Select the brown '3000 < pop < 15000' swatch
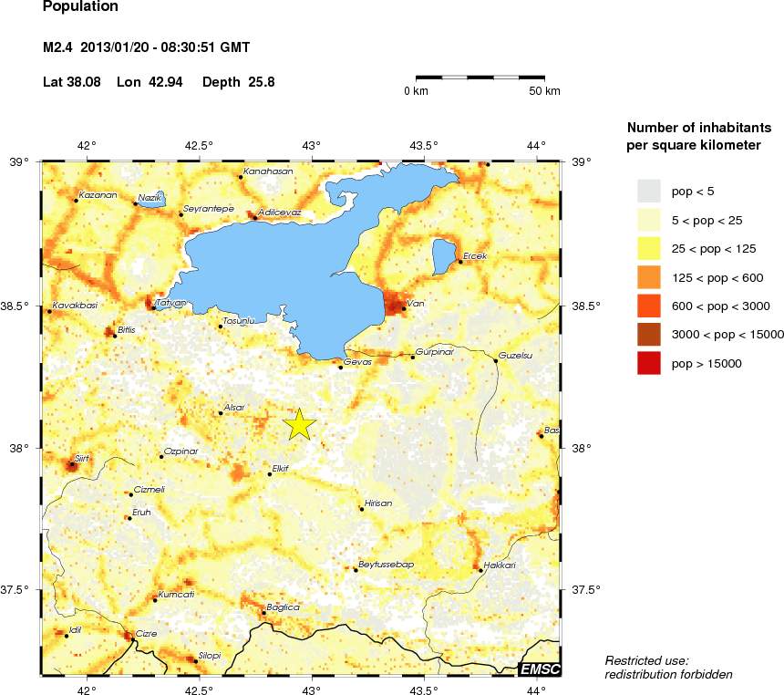This screenshot has height=695, width=784. click(x=648, y=335)
